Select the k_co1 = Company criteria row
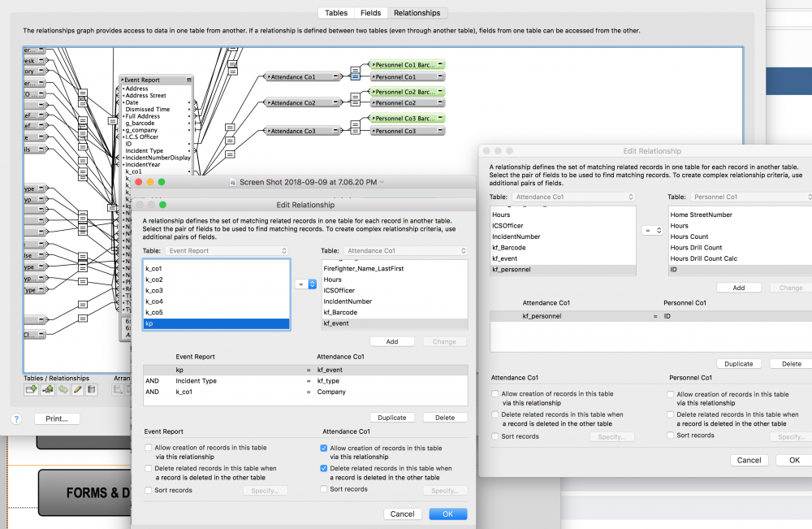 click(305, 392)
